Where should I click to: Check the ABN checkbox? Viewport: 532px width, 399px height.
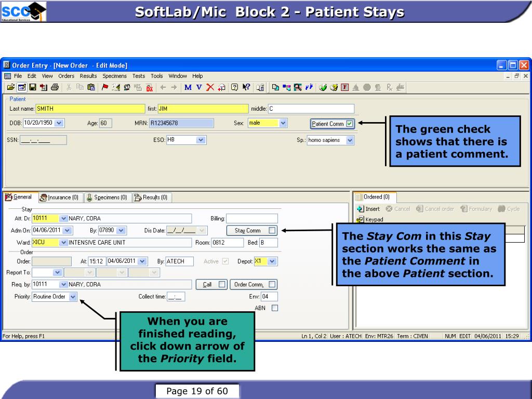click(275, 308)
